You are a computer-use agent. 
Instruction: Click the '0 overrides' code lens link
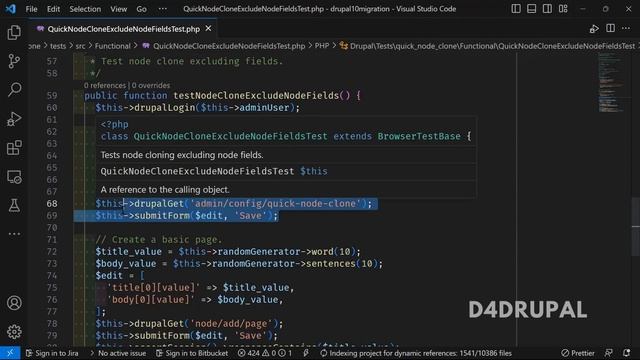click(151, 85)
